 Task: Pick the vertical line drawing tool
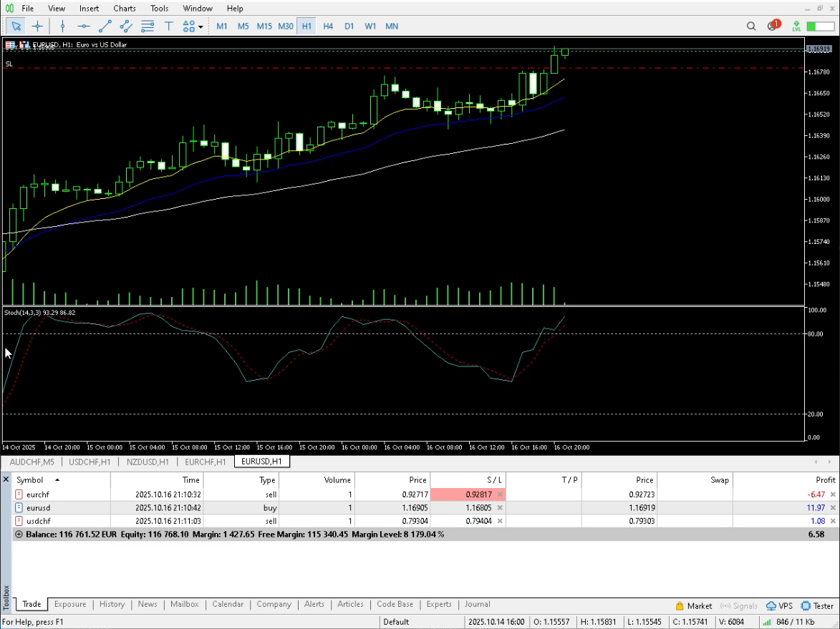[62, 26]
